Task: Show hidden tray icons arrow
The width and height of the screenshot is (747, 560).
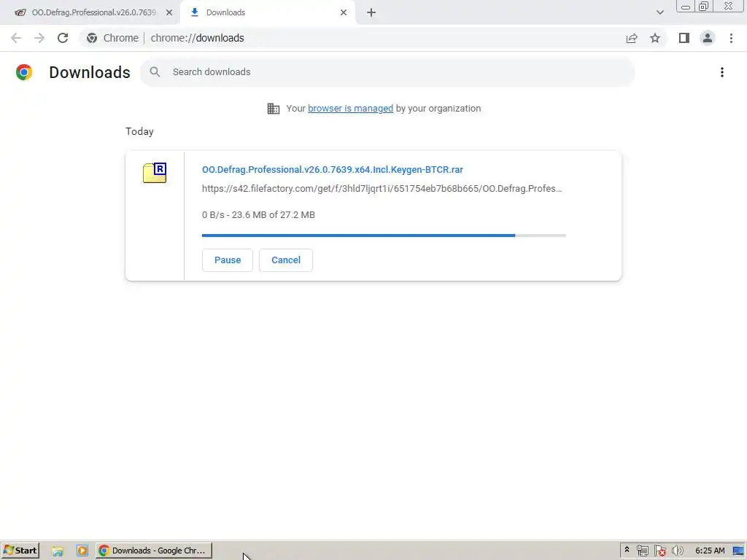Action: 627,550
